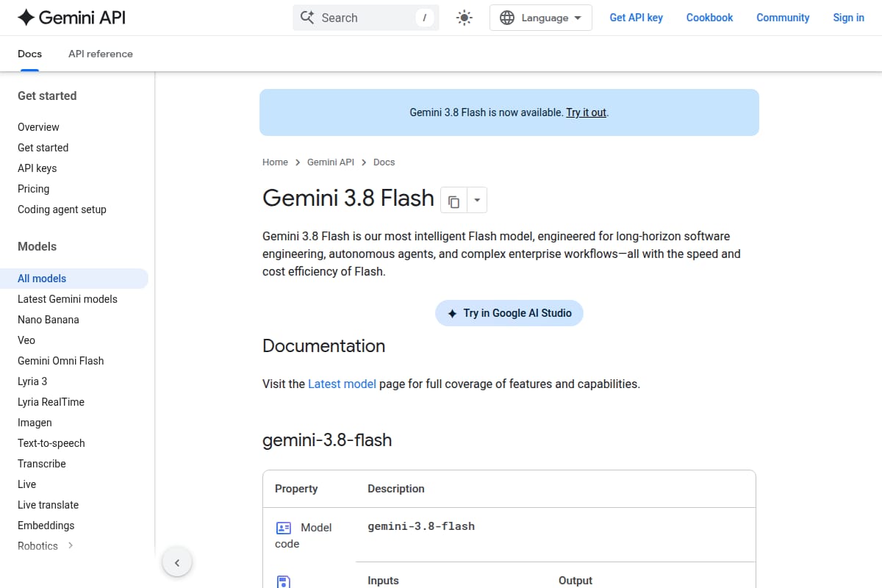This screenshot has height=588, width=882.
Task: Click the Gemini API logo
Action: pos(71,18)
